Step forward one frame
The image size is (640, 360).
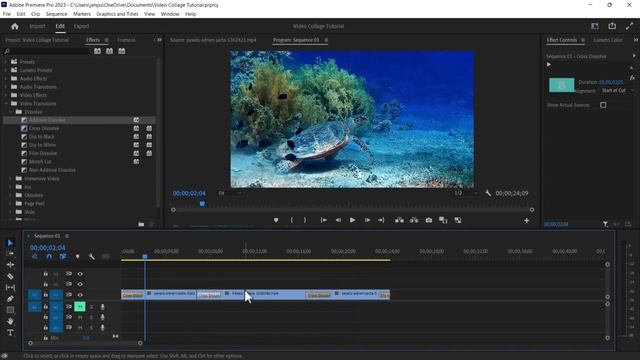point(367,220)
